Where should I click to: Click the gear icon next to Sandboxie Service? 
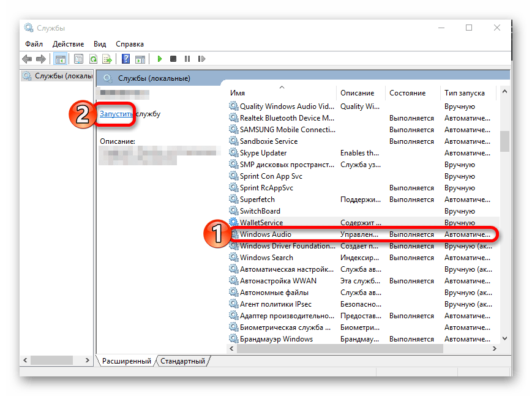click(x=233, y=141)
